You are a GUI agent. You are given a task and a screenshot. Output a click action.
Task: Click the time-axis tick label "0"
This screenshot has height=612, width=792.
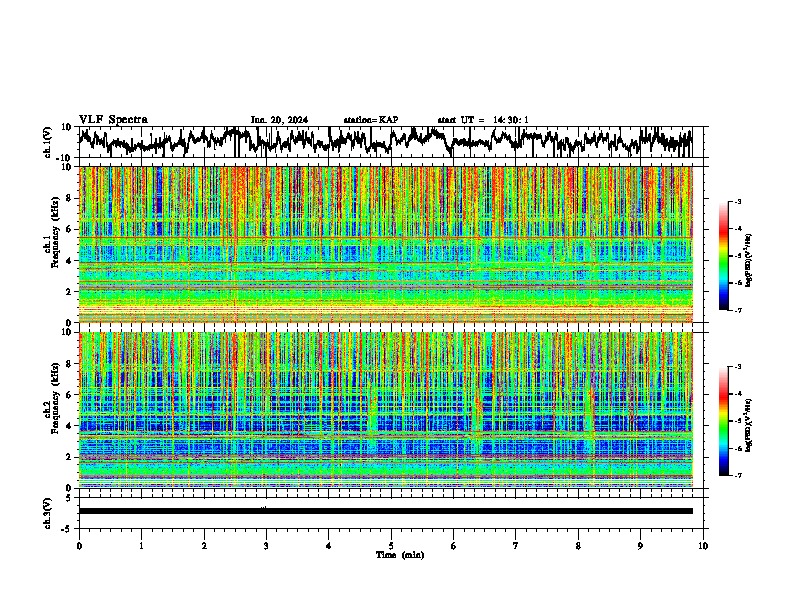[x=79, y=546]
